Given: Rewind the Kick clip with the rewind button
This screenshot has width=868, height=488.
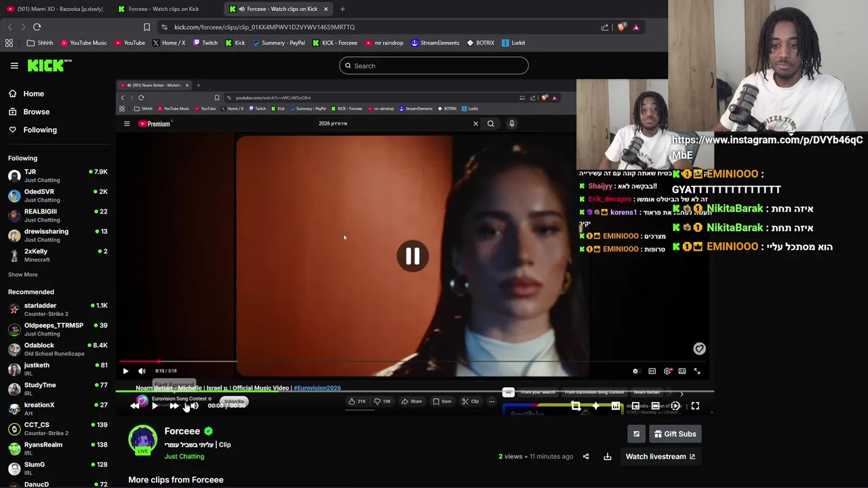Looking at the screenshot, I should pos(135,406).
